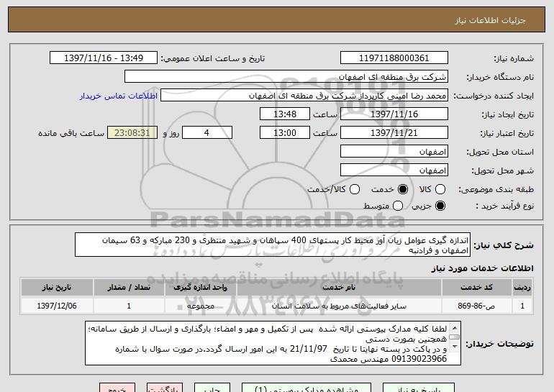Click the ردیف column header
Image resolution: width=554 pixels, height=392 pixels.
click(522, 288)
